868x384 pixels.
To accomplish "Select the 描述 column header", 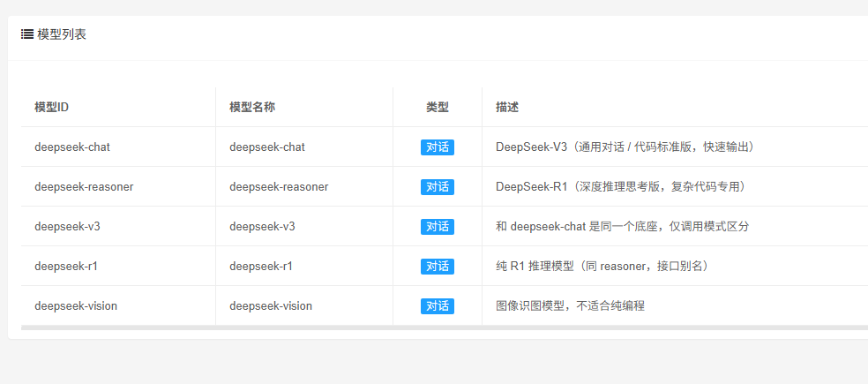I will pos(507,107).
